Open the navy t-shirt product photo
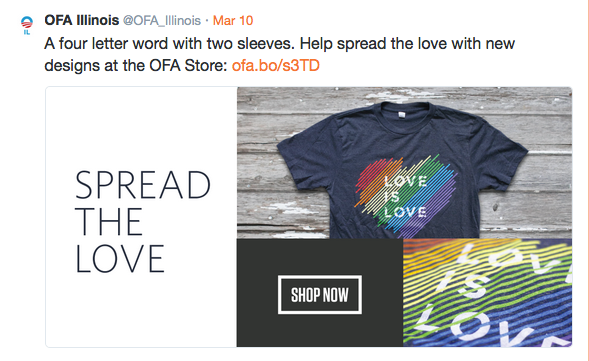 (405, 162)
